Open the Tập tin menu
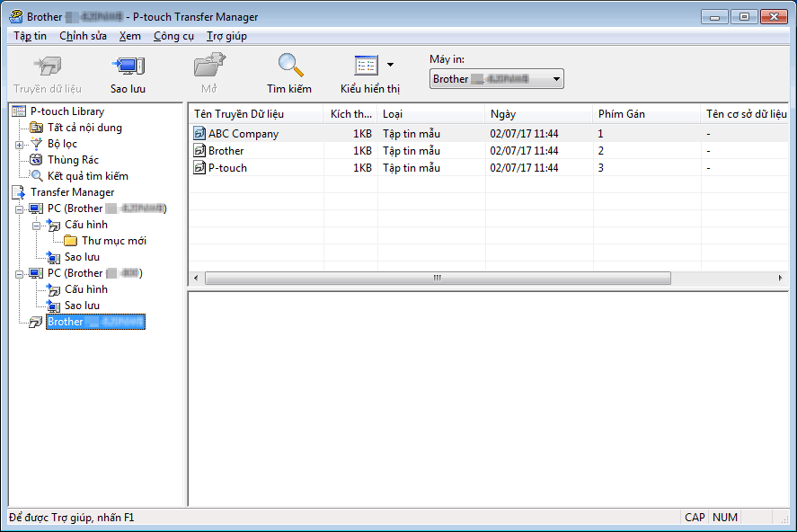Image resolution: width=797 pixels, height=532 pixels. [30, 36]
